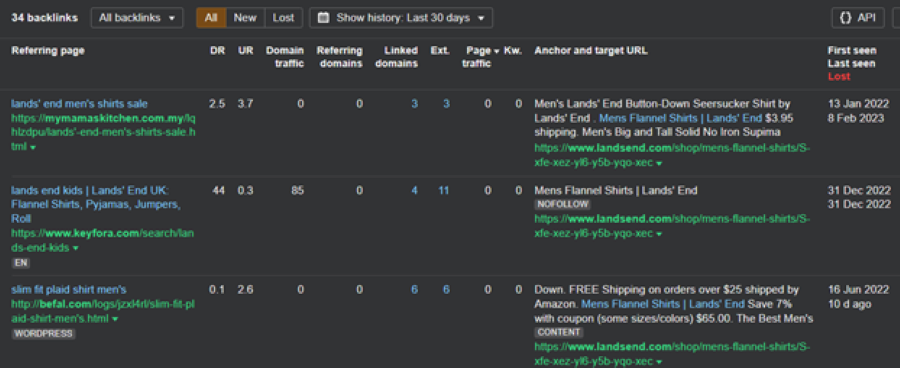Open slim fit plaid shirt men's link
Image resolution: width=900 pixels, height=368 pixels.
tap(69, 289)
